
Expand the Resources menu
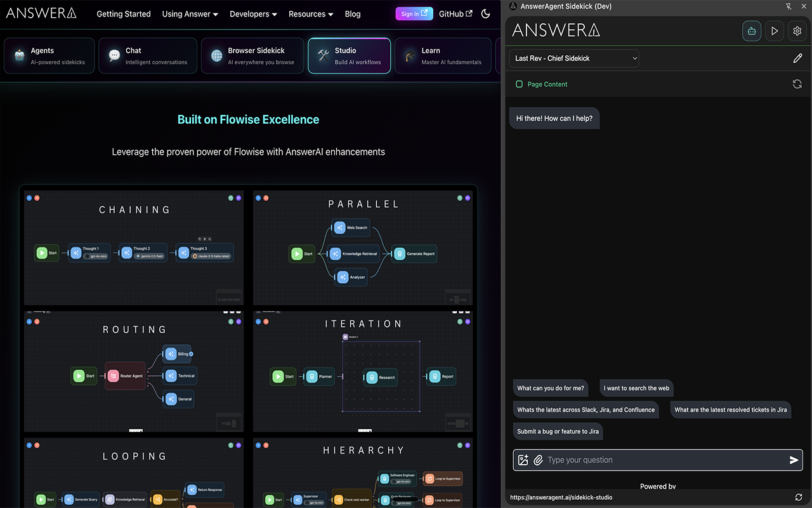point(311,14)
